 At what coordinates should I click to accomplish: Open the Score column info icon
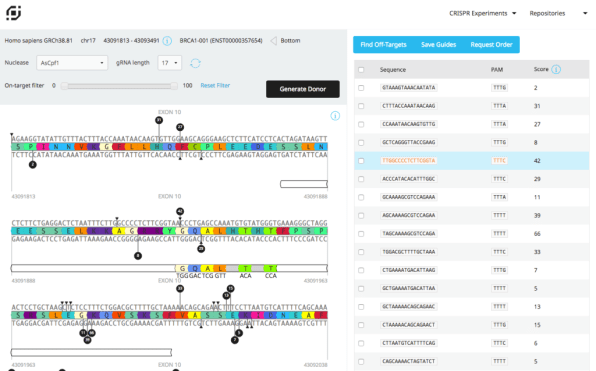tap(556, 70)
